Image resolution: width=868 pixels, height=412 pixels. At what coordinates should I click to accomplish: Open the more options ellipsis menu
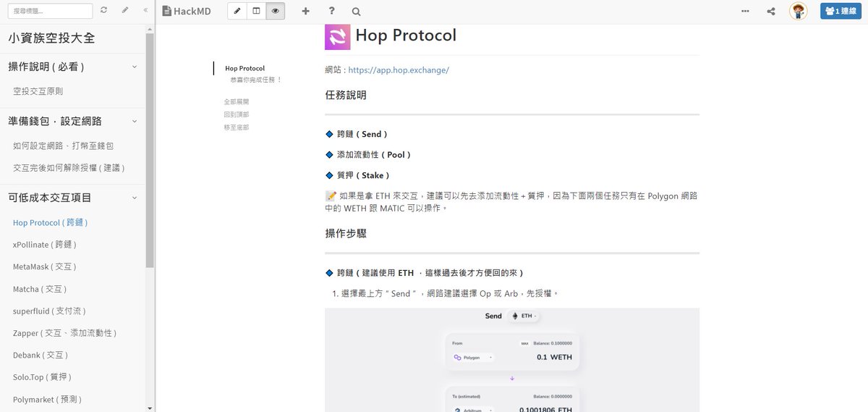(746, 11)
